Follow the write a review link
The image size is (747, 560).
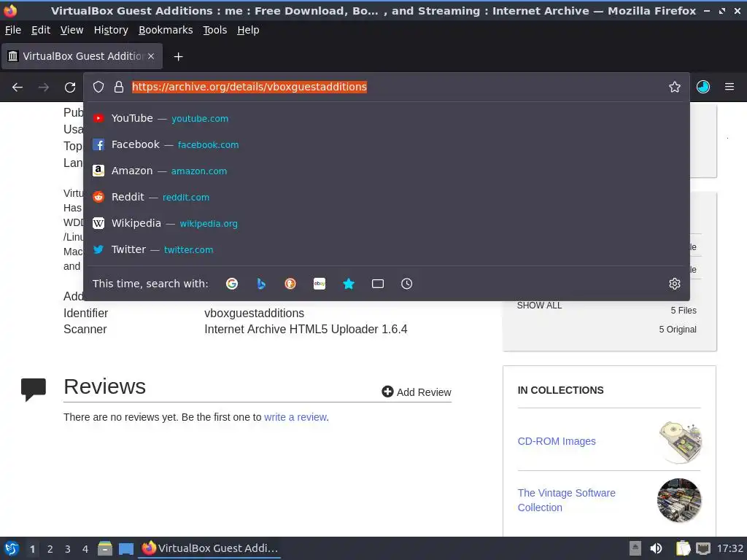[x=295, y=417]
